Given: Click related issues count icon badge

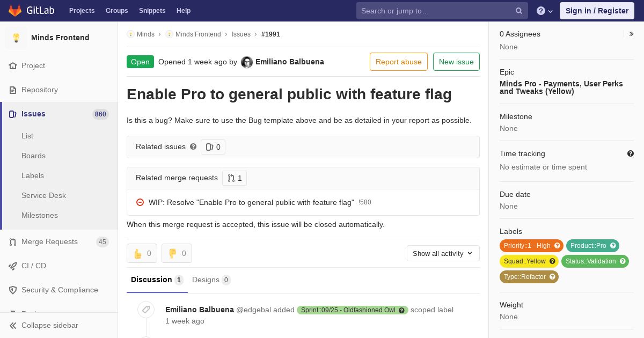Looking at the screenshot, I should click(x=213, y=147).
